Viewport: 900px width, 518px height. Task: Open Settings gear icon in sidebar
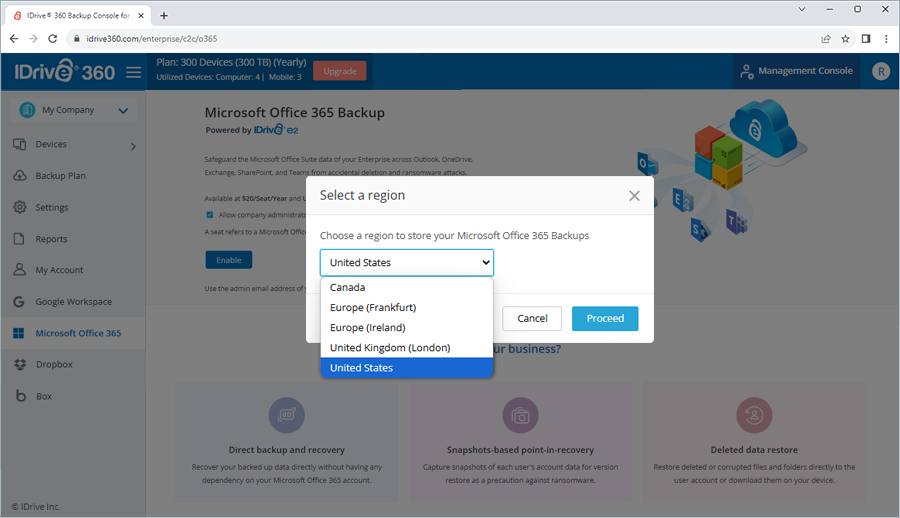point(19,207)
